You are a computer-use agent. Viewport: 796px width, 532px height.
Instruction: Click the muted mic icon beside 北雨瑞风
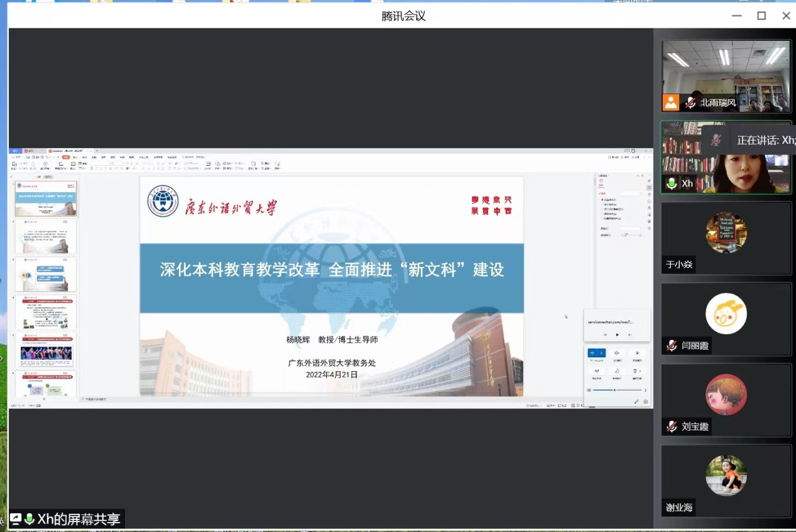(x=691, y=102)
